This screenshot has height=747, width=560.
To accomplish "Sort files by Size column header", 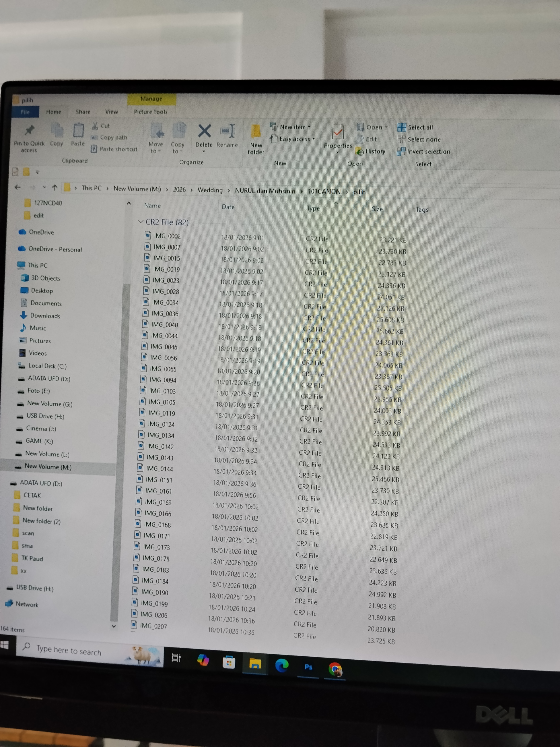I will (x=377, y=209).
